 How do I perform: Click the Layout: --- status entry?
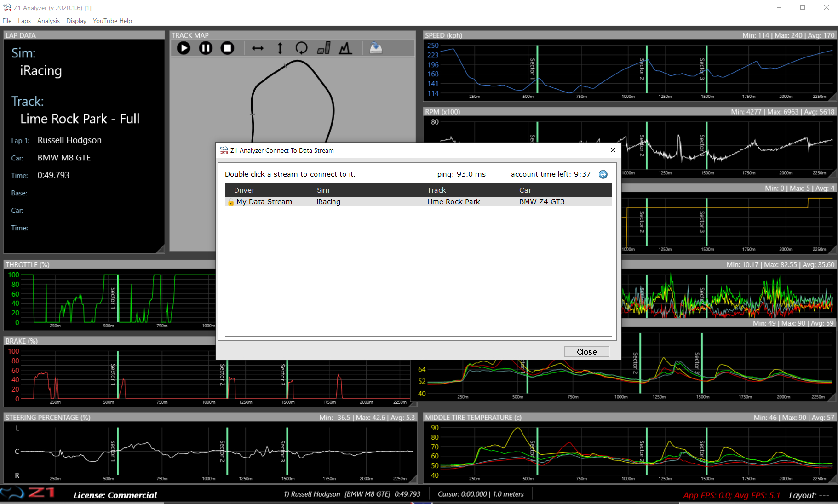click(809, 495)
